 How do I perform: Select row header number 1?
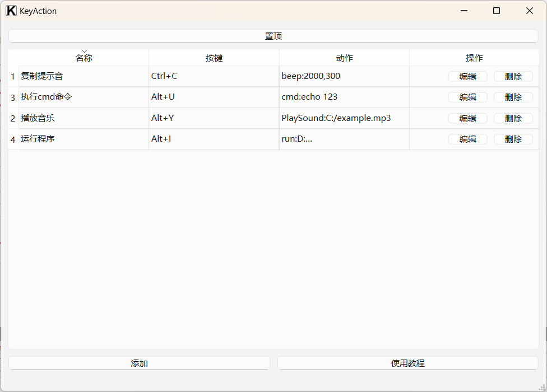(13, 76)
